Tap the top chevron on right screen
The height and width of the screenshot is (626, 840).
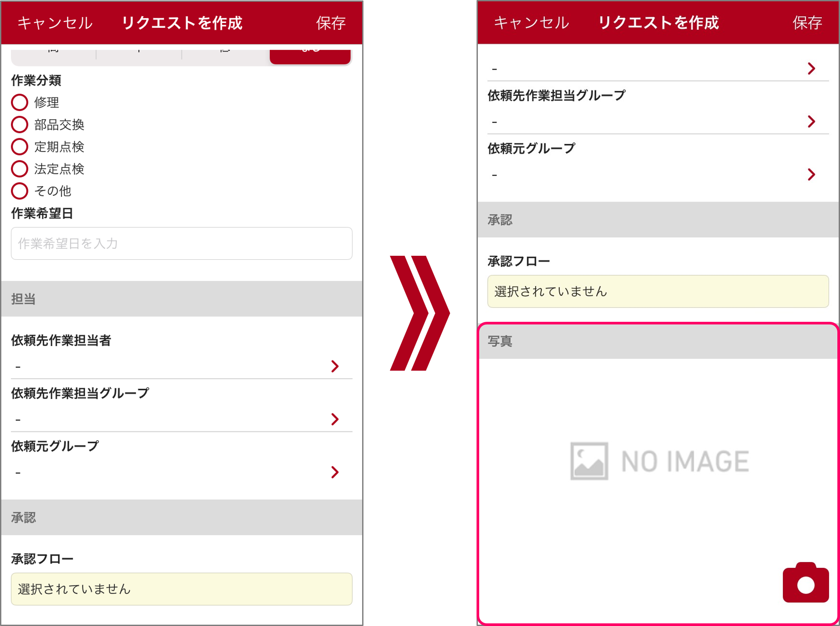click(x=811, y=69)
